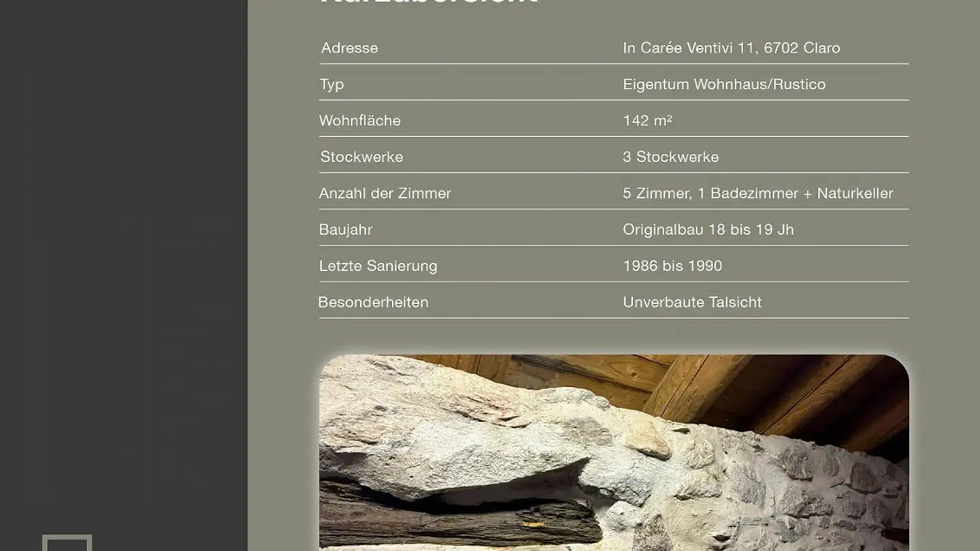
Task: Select the 'Letzte Sanierung' label
Action: point(378,266)
